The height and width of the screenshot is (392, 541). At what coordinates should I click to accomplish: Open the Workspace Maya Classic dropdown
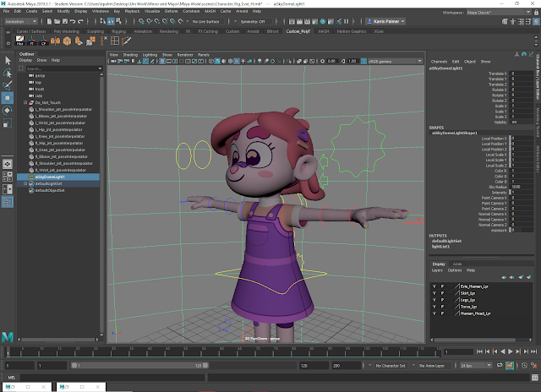click(x=499, y=13)
